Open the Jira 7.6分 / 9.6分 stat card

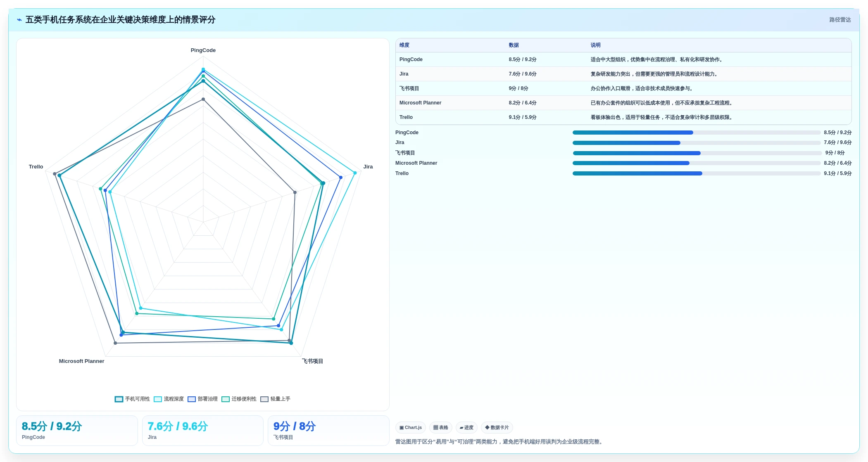[x=203, y=431]
